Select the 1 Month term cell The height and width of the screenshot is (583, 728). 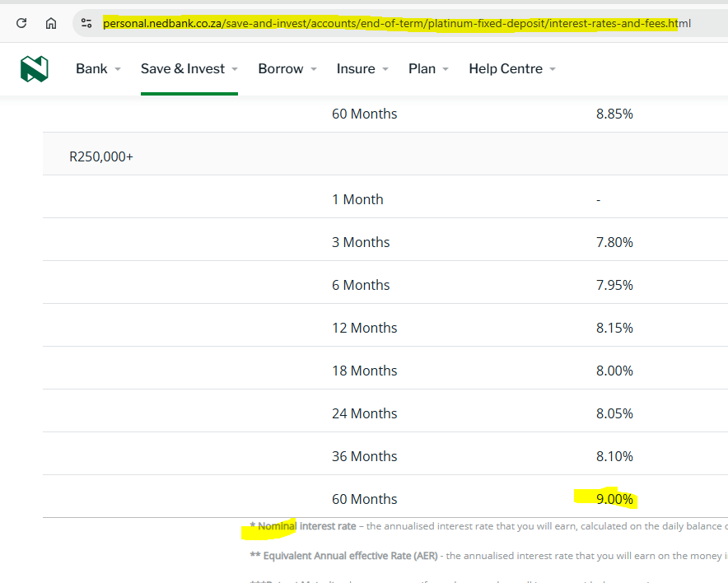357,199
